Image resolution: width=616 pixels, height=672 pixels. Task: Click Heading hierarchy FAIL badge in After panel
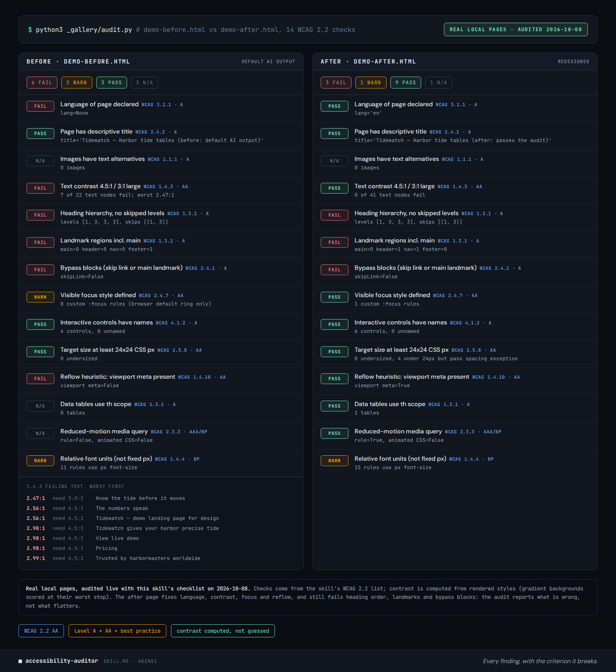point(335,215)
